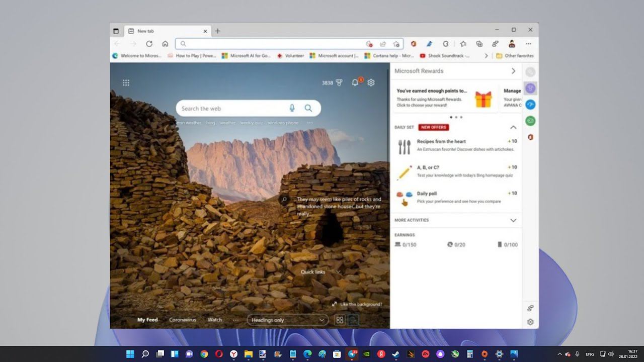Screen dimensions: 644x362
Task: Open more feed tabs ellipsis
Action: [235, 320]
